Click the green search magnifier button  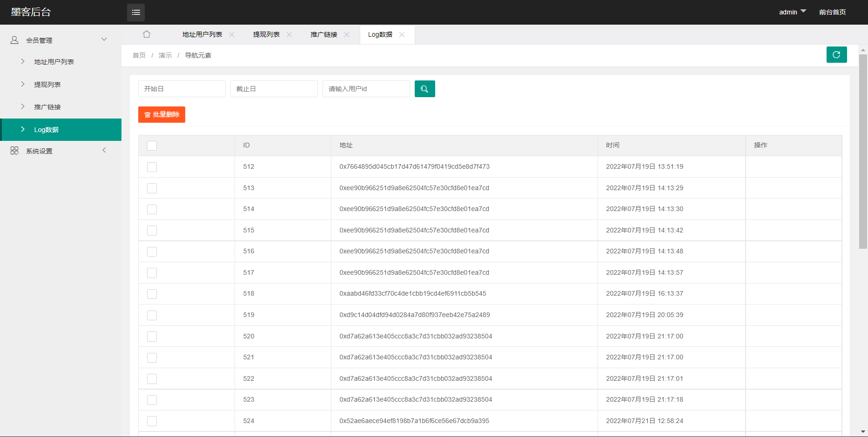pyautogui.click(x=424, y=89)
